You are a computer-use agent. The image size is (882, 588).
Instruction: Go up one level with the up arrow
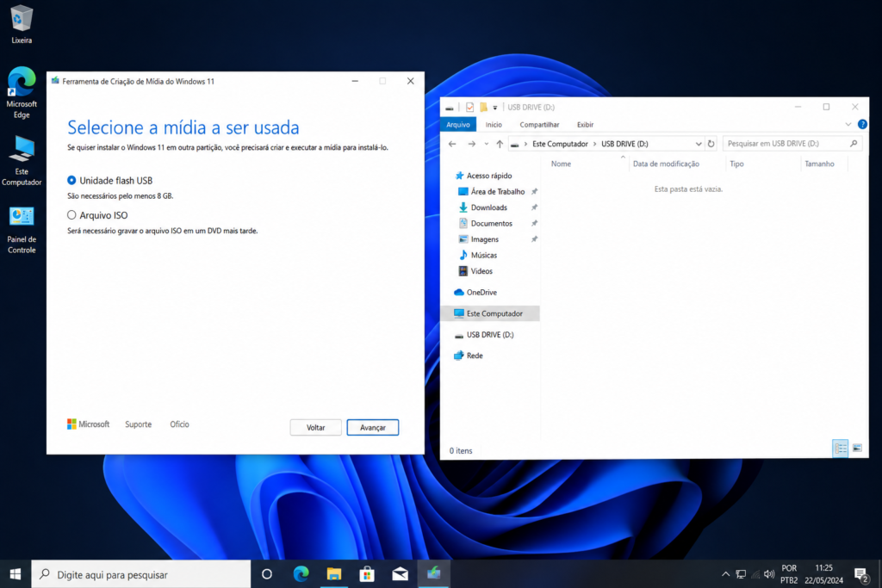[x=500, y=144]
